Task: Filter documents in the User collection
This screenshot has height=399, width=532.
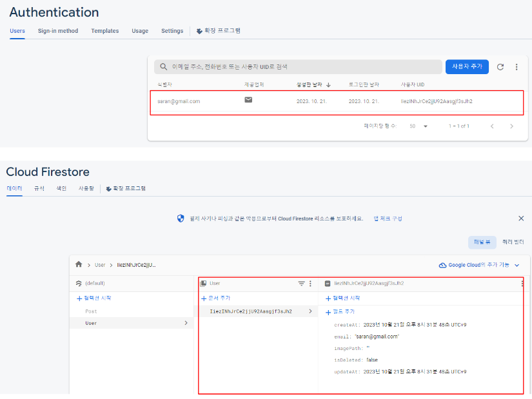Action: (301, 284)
